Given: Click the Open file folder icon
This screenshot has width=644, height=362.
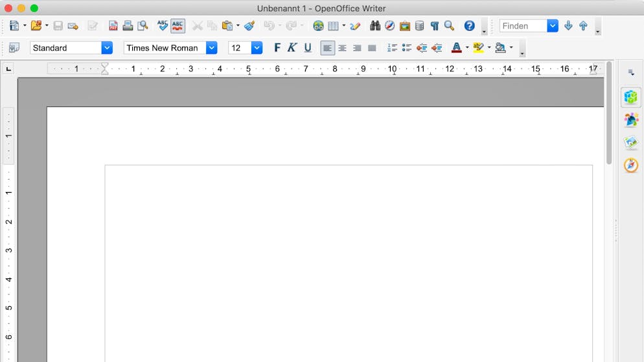Looking at the screenshot, I should 36,26.
